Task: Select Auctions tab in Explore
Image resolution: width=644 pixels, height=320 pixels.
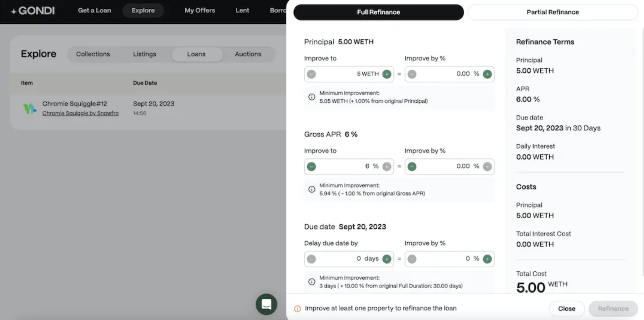Action: pyautogui.click(x=248, y=54)
